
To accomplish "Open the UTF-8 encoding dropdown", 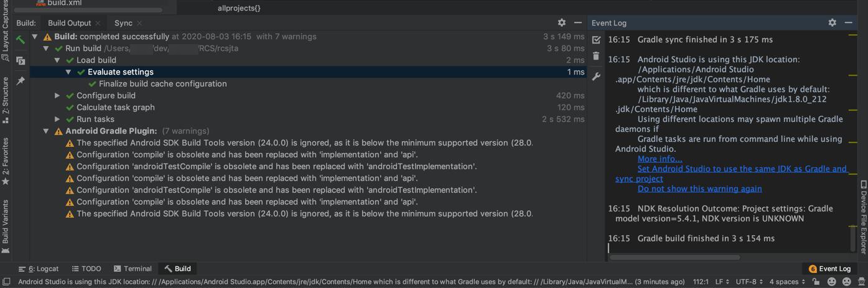I will (x=749, y=282).
